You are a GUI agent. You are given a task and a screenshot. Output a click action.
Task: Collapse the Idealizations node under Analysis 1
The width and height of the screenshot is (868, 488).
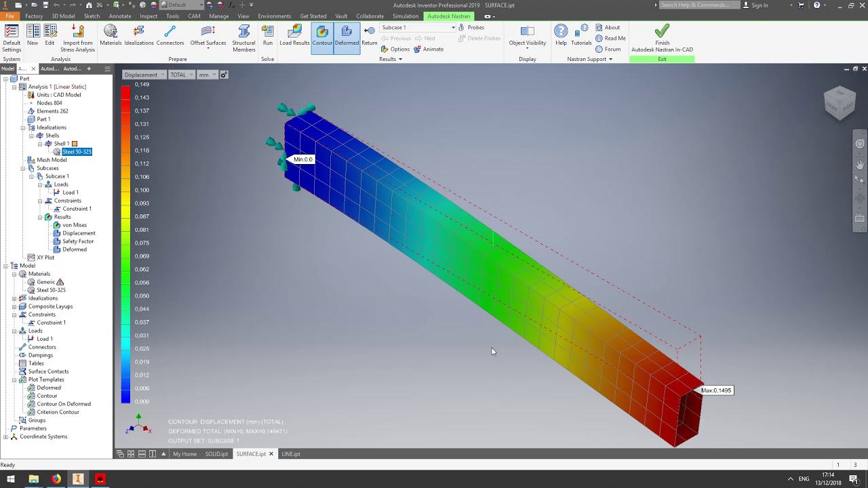pyautogui.click(x=22, y=127)
